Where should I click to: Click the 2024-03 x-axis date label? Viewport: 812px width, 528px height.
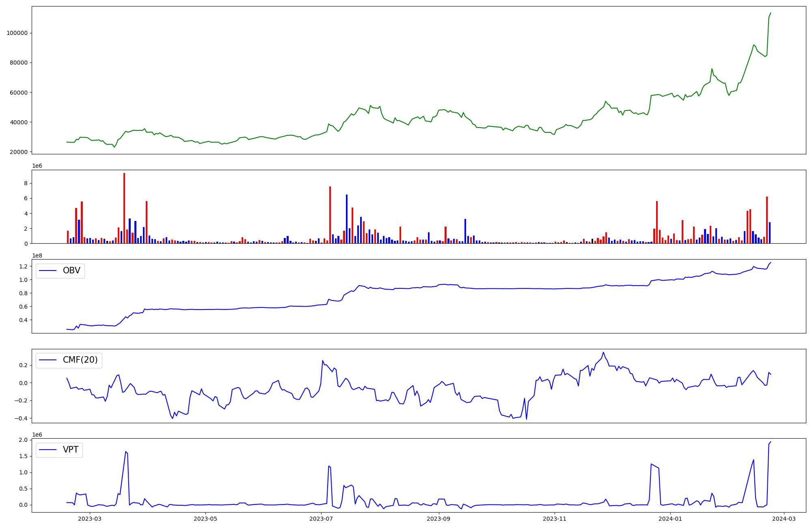(x=784, y=519)
